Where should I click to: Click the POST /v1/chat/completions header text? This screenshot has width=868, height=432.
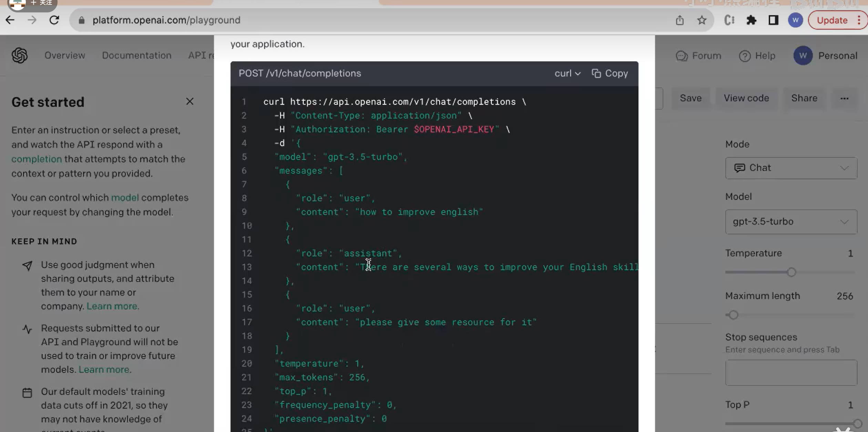pos(300,73)
